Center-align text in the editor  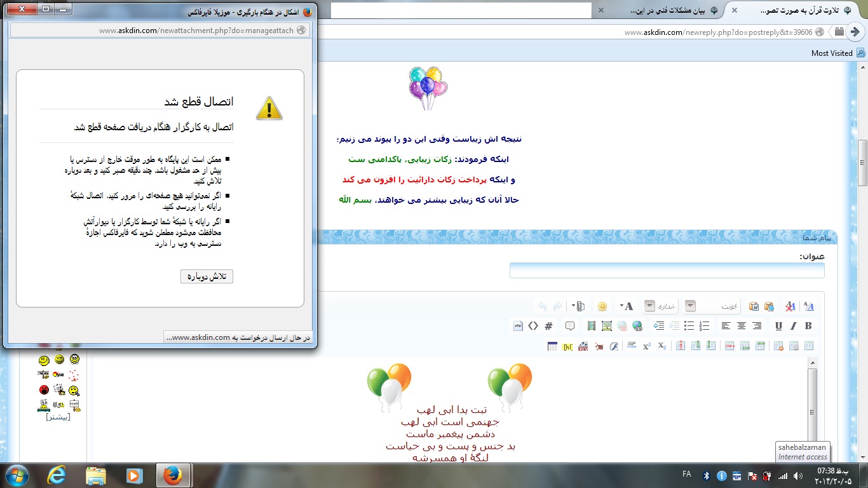pyautogui.click(x=742, y=326)
